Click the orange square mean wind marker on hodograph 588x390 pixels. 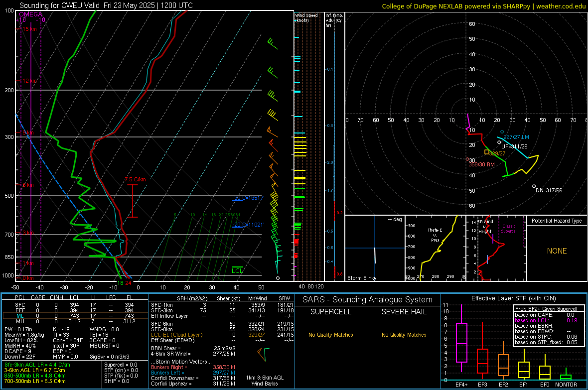coord(487,152)
